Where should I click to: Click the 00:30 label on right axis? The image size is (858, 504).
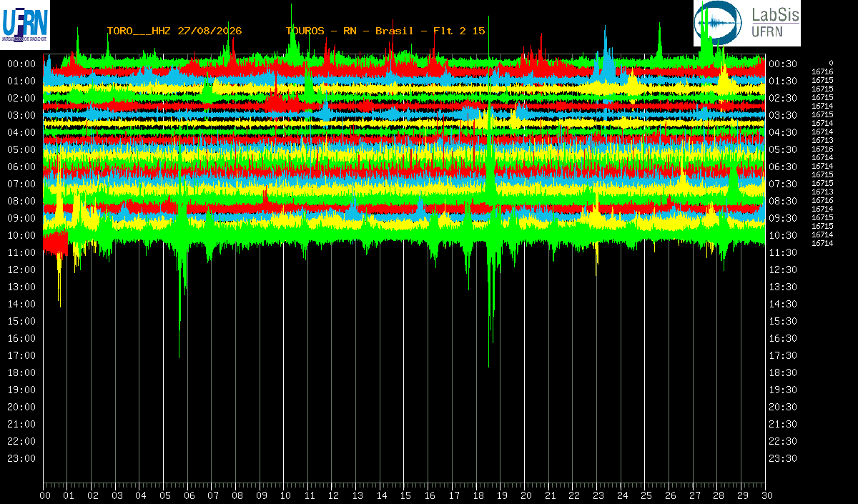(783, 64)
